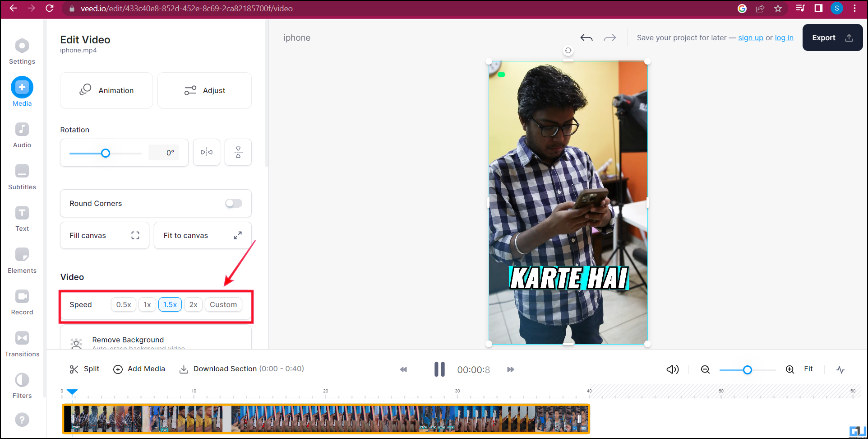Select the 0.5x speed option
The height and width of the screenshot is (439, 868).
pos(123,304)
